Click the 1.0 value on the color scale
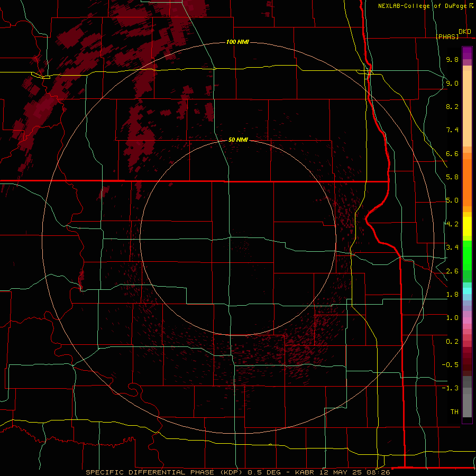476x476 pixels. point(452,318)
